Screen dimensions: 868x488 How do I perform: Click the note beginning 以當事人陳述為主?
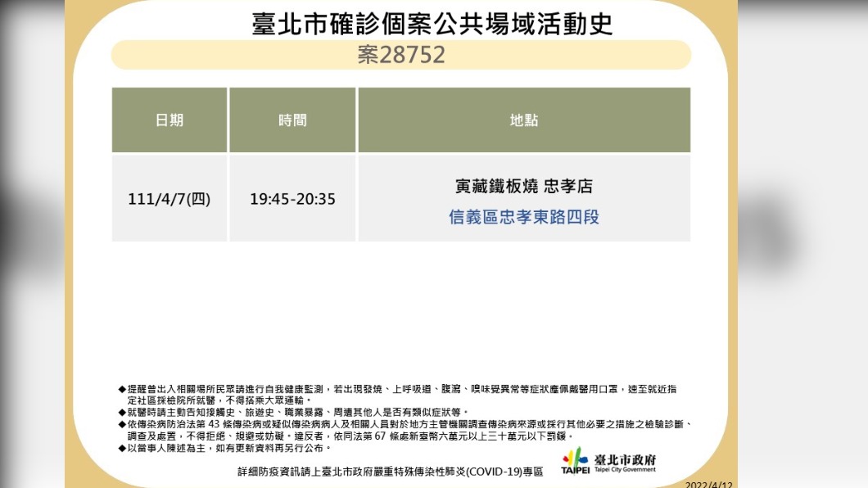tap(224, 448)
